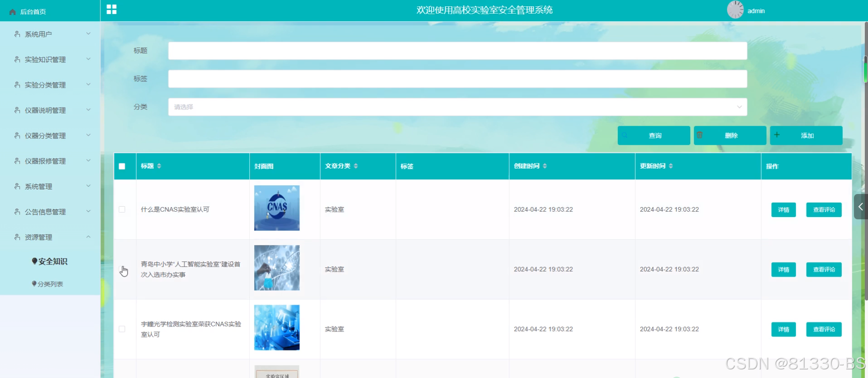Click the grid menu icon in header
Viewport: 868px width, 378px height.
click(112, 9)
